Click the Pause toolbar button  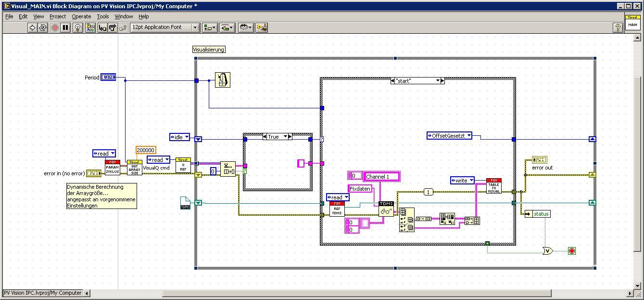tap(66, 27)
